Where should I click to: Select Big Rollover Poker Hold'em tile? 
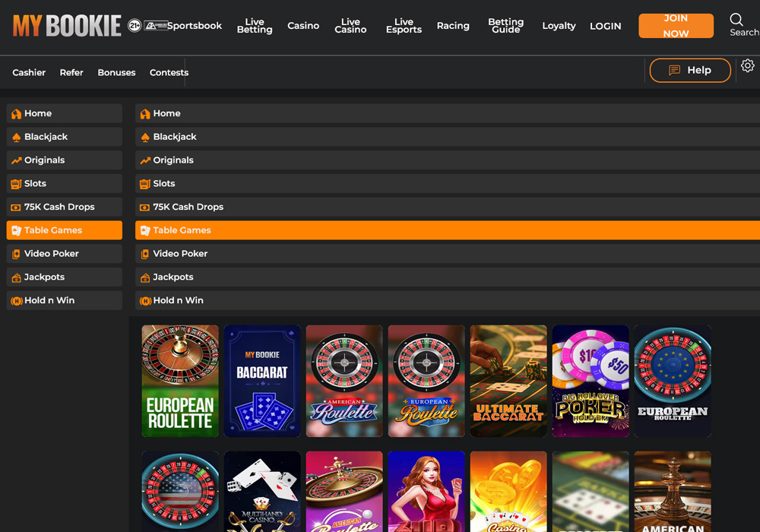click(591, 382)
